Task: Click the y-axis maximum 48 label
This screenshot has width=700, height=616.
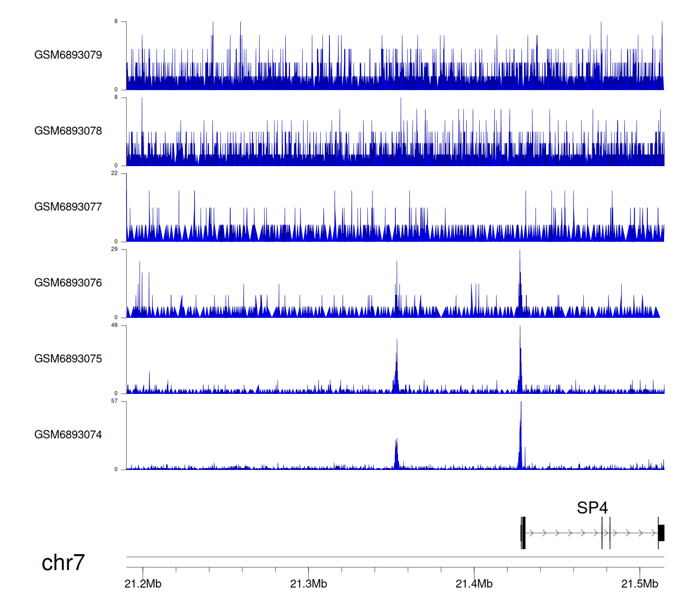Action: pos(114,325)
